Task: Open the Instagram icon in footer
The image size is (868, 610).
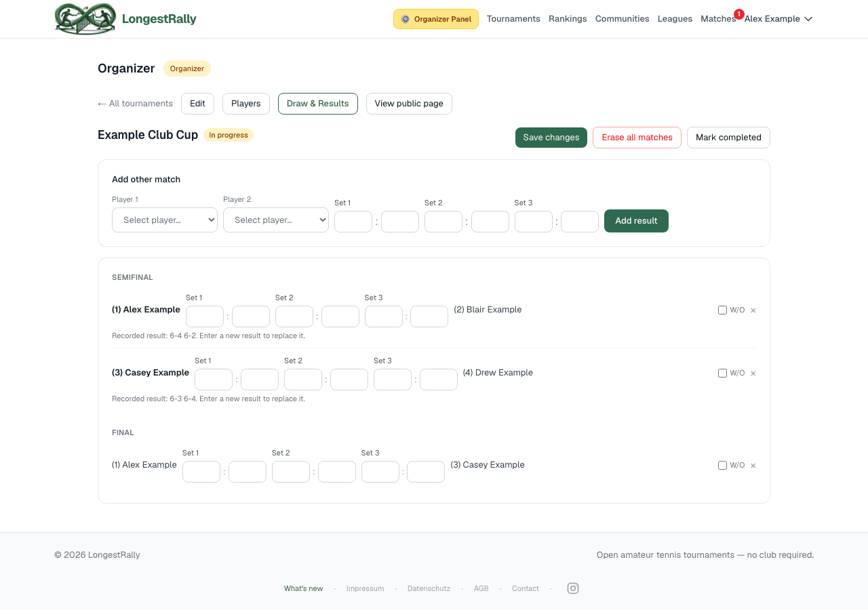Action: tap(573, 588)
